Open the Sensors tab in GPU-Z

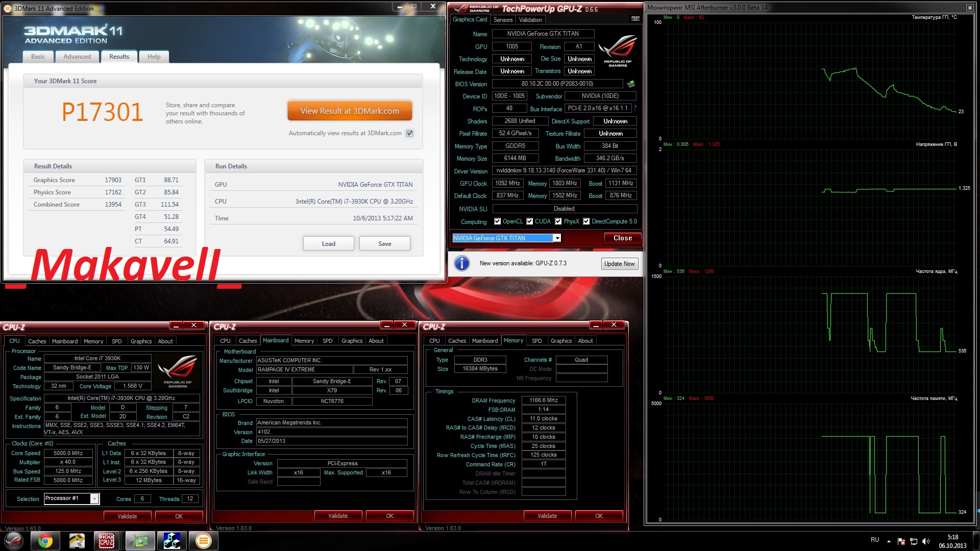coord(503,20)
